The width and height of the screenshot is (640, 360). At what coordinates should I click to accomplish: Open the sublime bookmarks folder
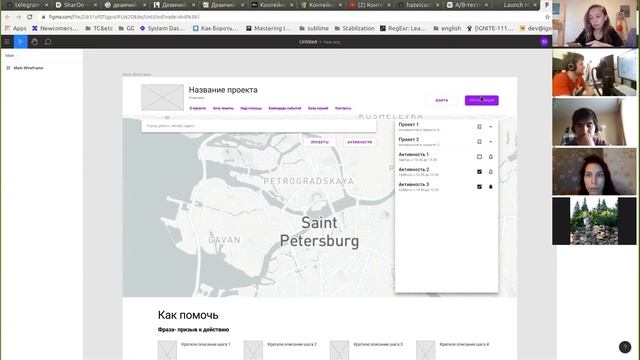[x=313, y=28]
